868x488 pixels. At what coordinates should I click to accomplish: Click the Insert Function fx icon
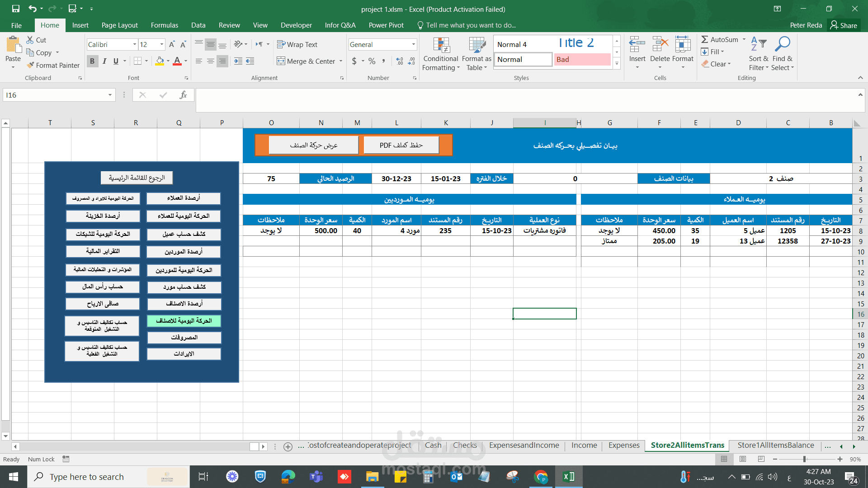[183, 95]
